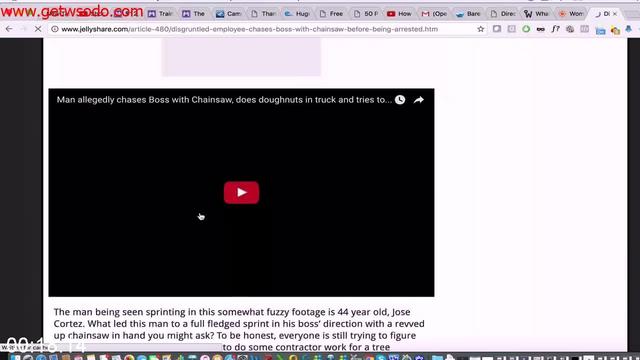Switch to the 'Cam' tab
The height and width of the screenshot is (360, 640).
(228, 13)
